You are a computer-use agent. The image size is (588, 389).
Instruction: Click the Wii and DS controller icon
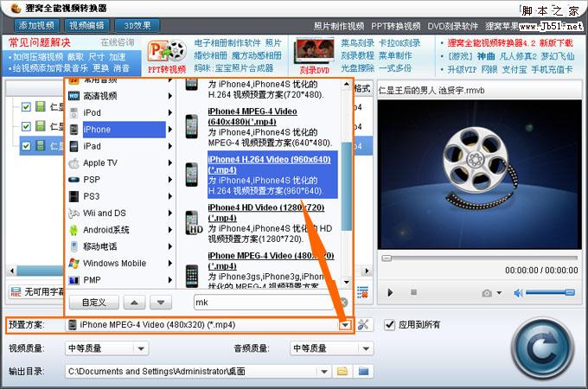(x=73, y=214)
